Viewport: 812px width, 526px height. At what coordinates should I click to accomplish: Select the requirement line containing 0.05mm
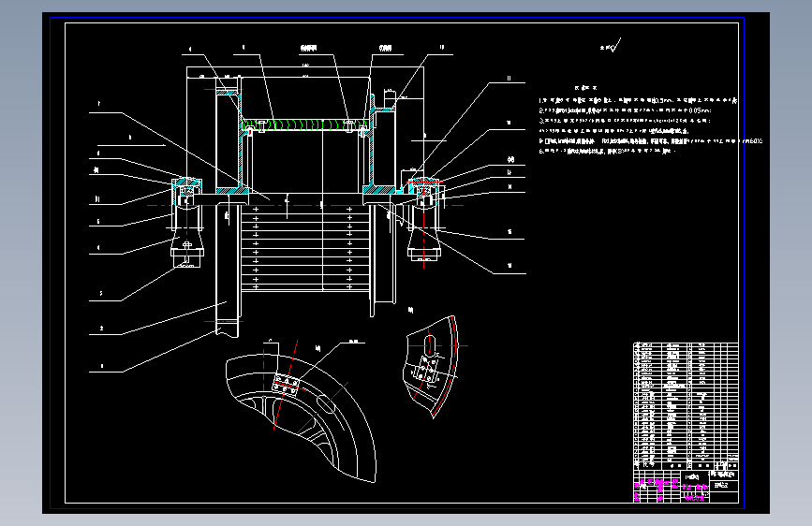pos(625,110)
